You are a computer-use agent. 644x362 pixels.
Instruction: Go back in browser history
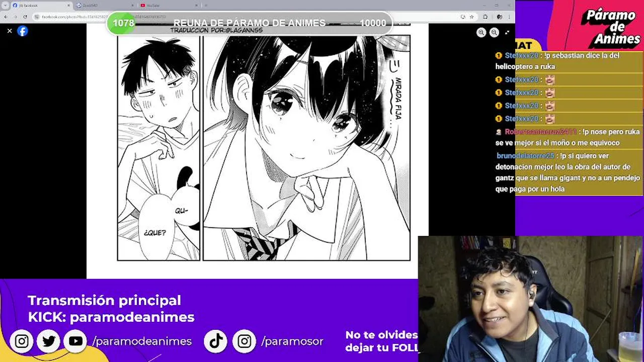(x=6, y=17)
